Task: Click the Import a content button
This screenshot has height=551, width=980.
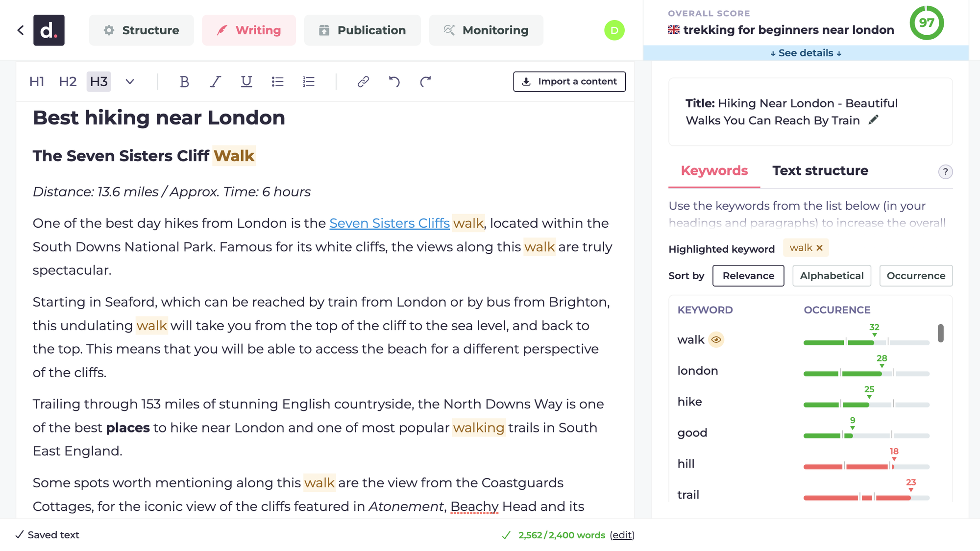Action: tap(567, 81)
